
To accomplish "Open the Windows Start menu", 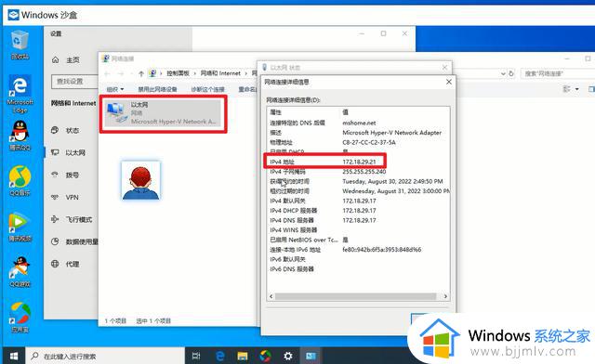I will (x=14, y=356).
